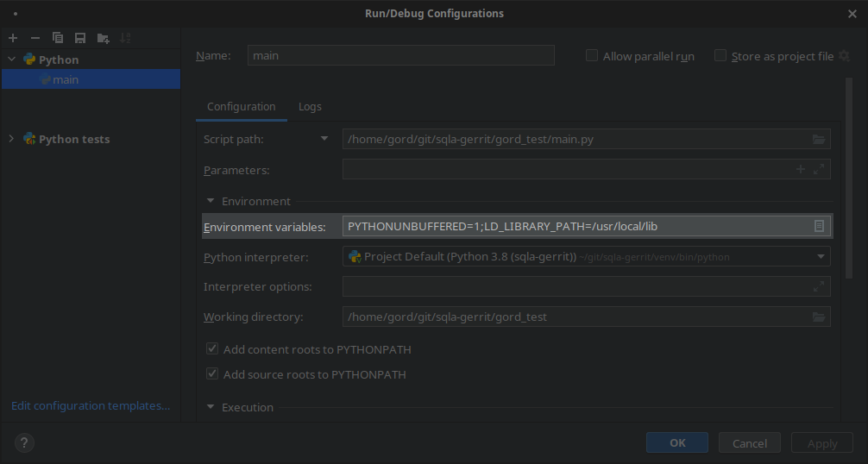Enable the Allow parallel run checkbox

pyautogui.click(x=592, y=56)
